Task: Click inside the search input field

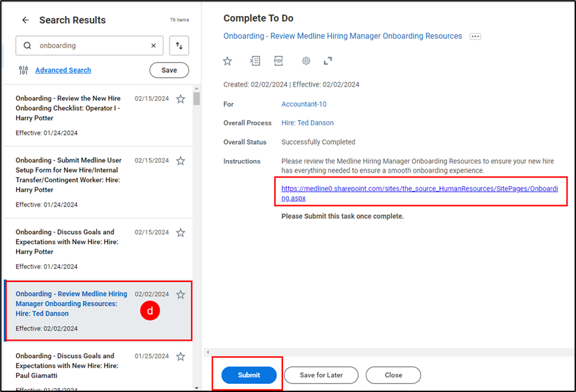Action: click(87, 45)
